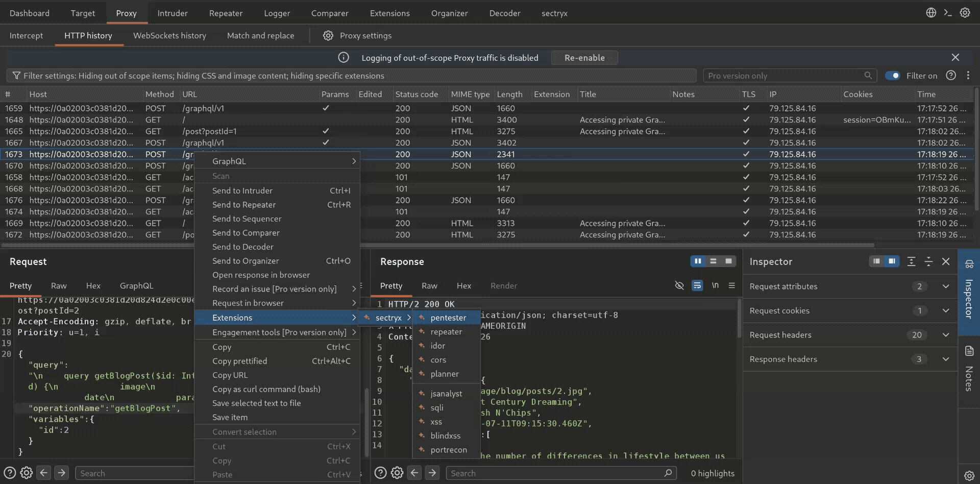
Task: Close the Inspector panel
Action: (946, 261)
